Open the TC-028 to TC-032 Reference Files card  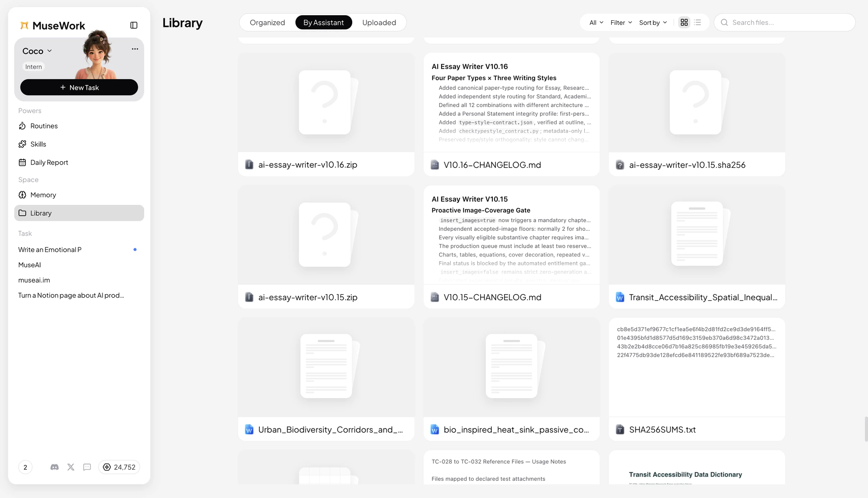[512, 468]
